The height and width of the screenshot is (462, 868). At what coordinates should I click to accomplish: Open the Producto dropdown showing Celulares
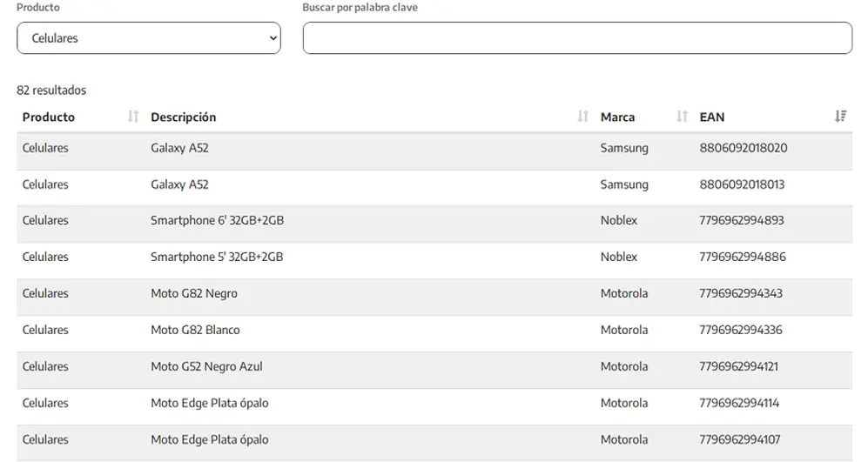pyautogui.click(x=148, y=37)
